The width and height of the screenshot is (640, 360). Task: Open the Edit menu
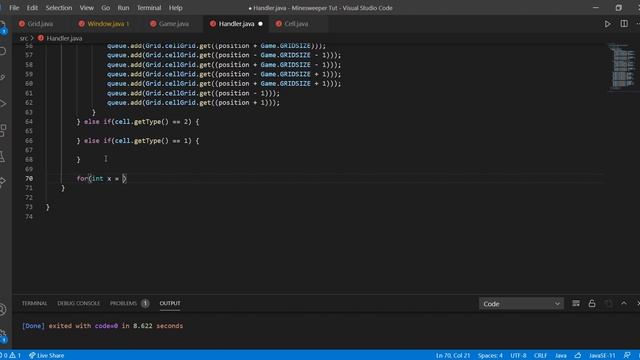coord(32,8)
